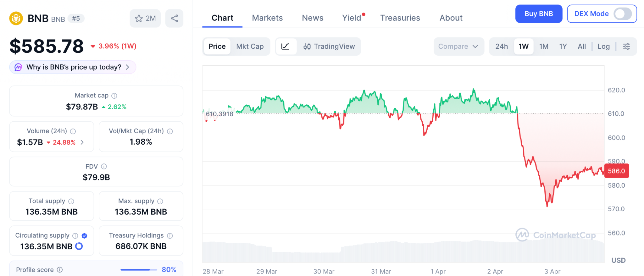Click the Buy BNB button

pyautogui.click(x=538, y=14)
